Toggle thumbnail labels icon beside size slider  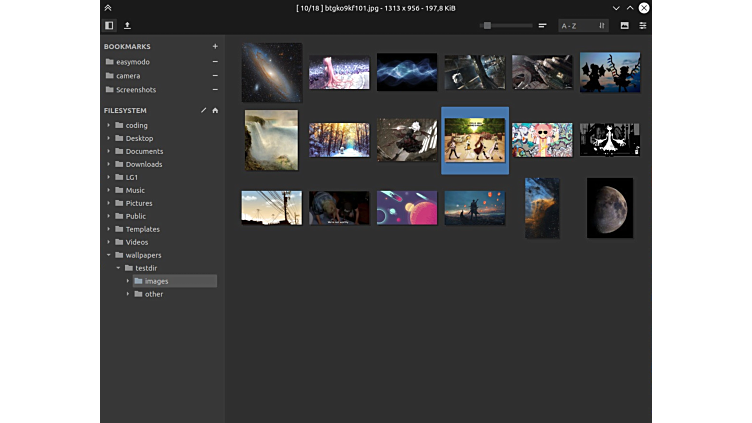point(542,25)
